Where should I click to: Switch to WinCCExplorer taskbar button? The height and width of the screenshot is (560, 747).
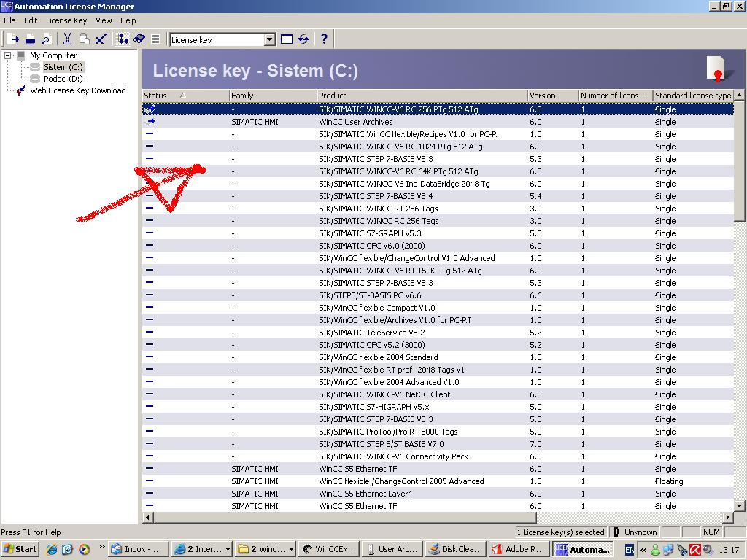329,549
